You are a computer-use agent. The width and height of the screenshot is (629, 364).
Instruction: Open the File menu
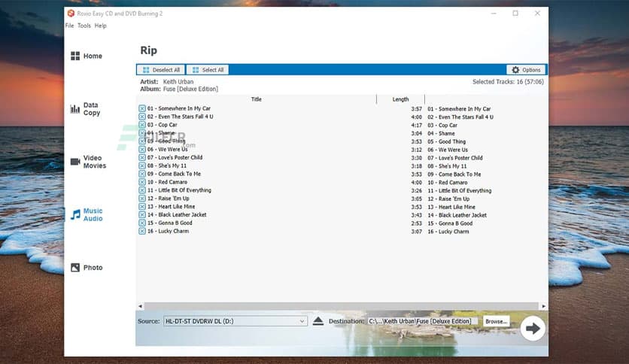tap(69, 26)
